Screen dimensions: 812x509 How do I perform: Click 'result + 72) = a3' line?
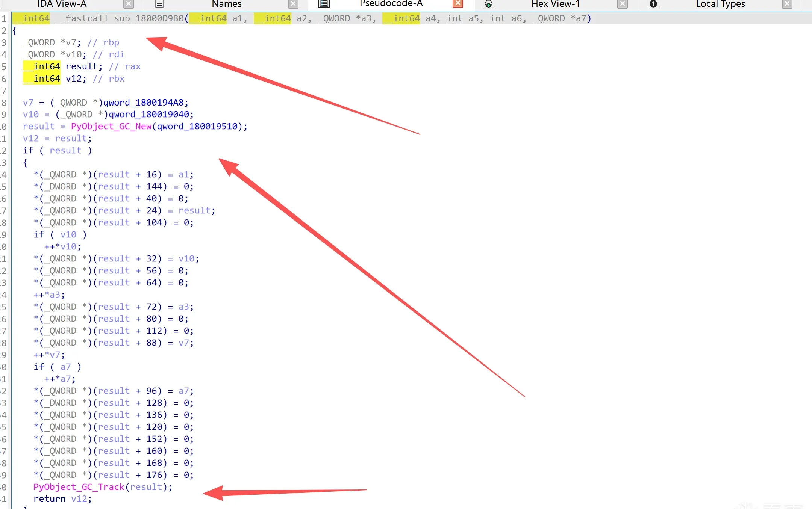click(114, 307)
